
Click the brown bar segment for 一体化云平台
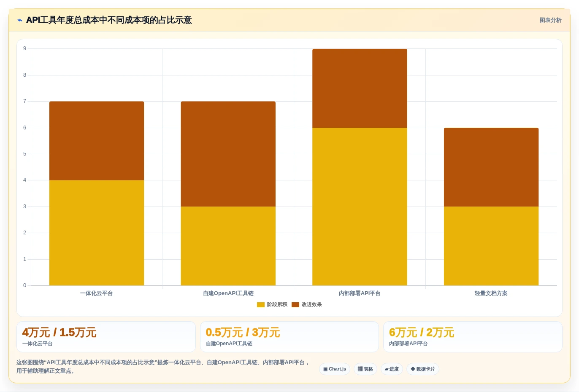[x=97, y=141]
